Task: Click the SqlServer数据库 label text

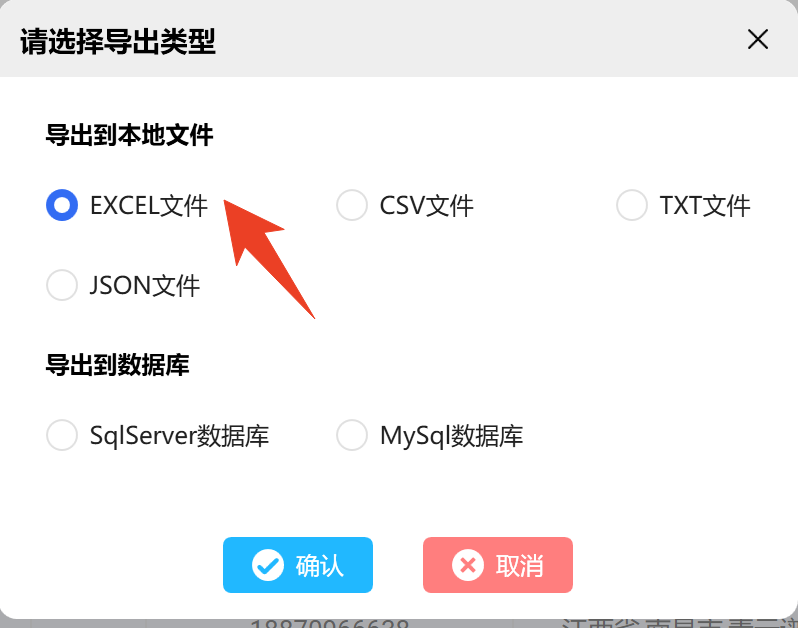Action: coord(179,436)
